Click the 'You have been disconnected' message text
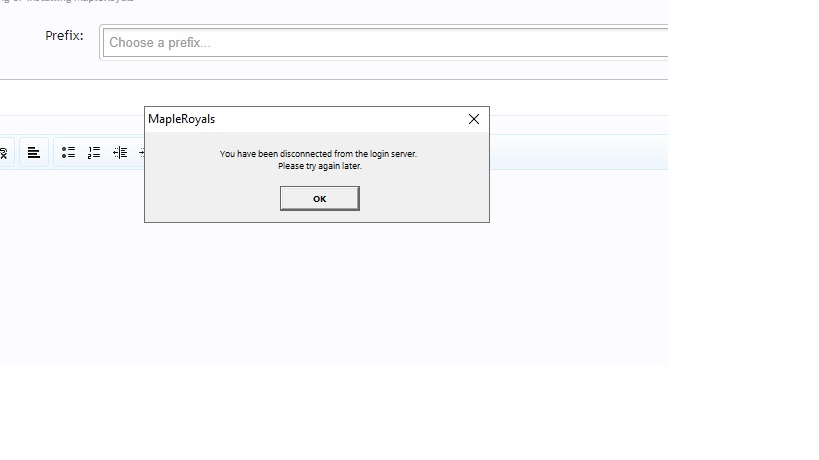 coord(318,154)
